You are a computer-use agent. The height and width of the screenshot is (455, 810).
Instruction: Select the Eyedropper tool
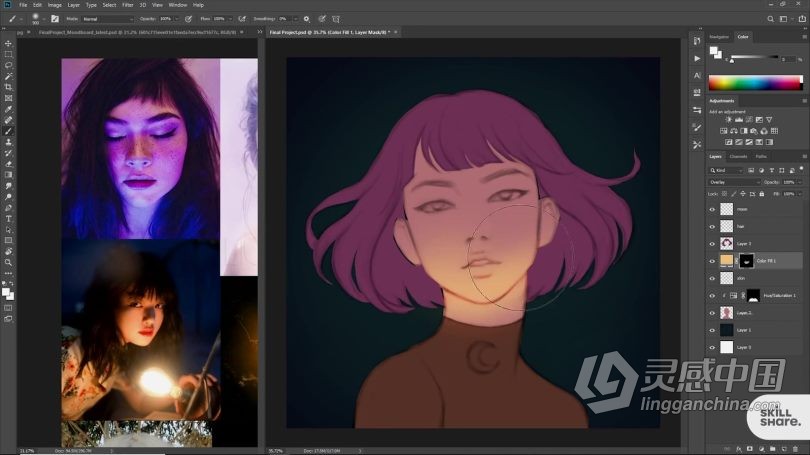[8, 109]
